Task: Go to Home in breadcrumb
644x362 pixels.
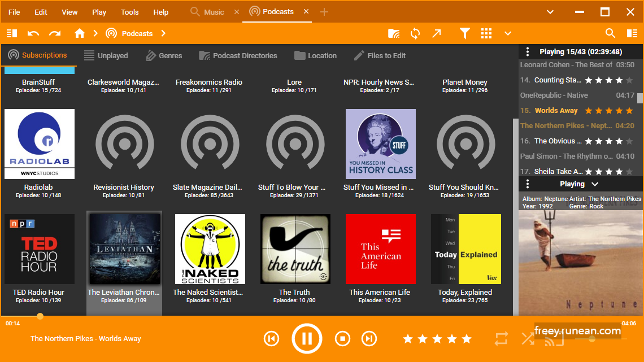Action: pyautogui.click(x=79, y=33)
